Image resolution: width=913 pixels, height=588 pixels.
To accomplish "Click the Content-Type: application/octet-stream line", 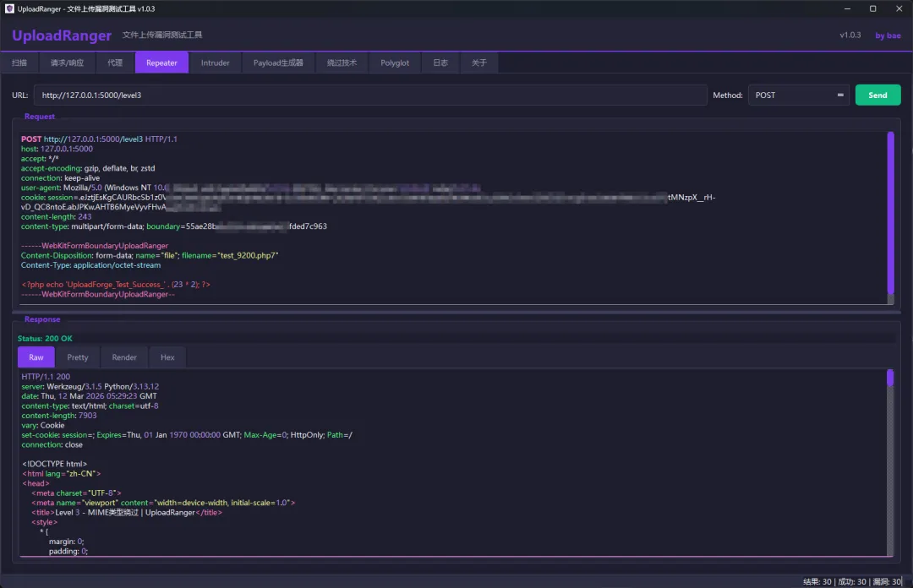I will (x=90, y=265).
